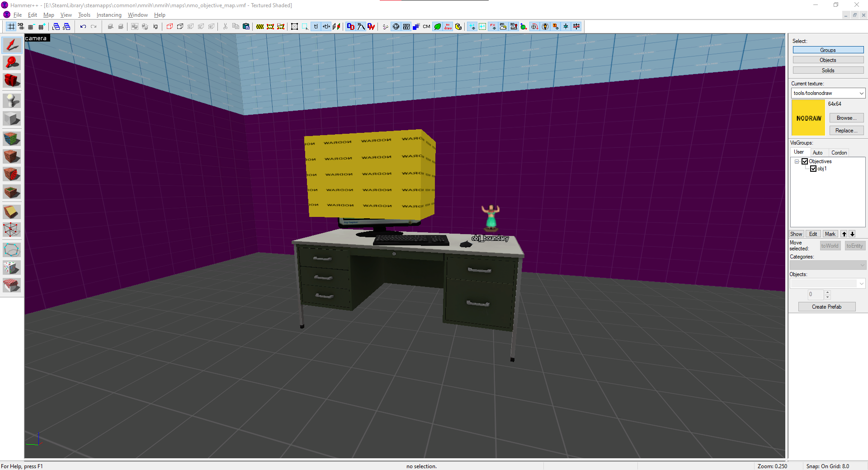Viewport: 868px width, 470px height.
Task: Switch to the Cordon VisGroups tab
Action: tap(839, 153)
